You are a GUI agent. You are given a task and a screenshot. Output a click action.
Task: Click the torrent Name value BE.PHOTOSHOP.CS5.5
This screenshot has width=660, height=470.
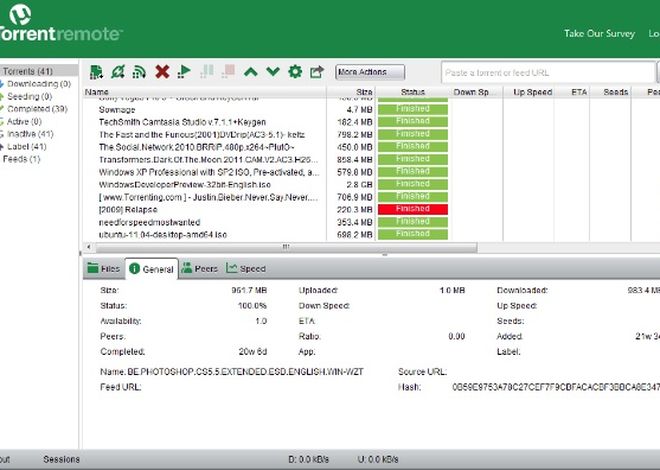pos(245,372)
